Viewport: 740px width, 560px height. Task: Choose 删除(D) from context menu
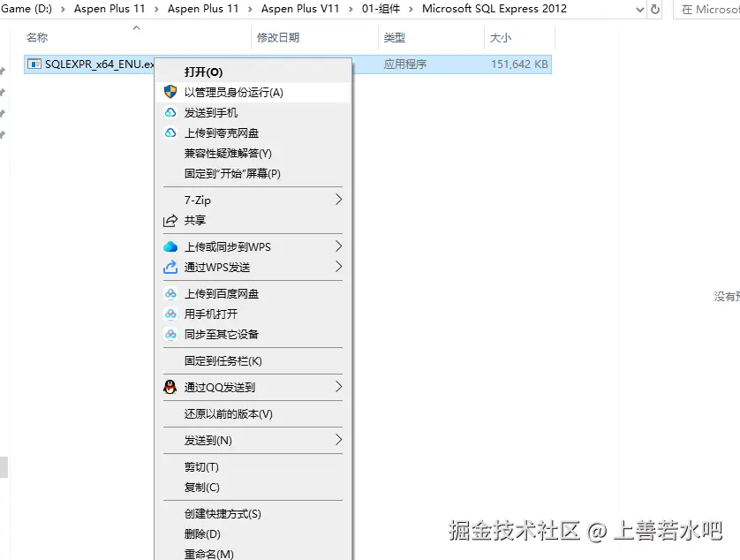click(253, 534)
